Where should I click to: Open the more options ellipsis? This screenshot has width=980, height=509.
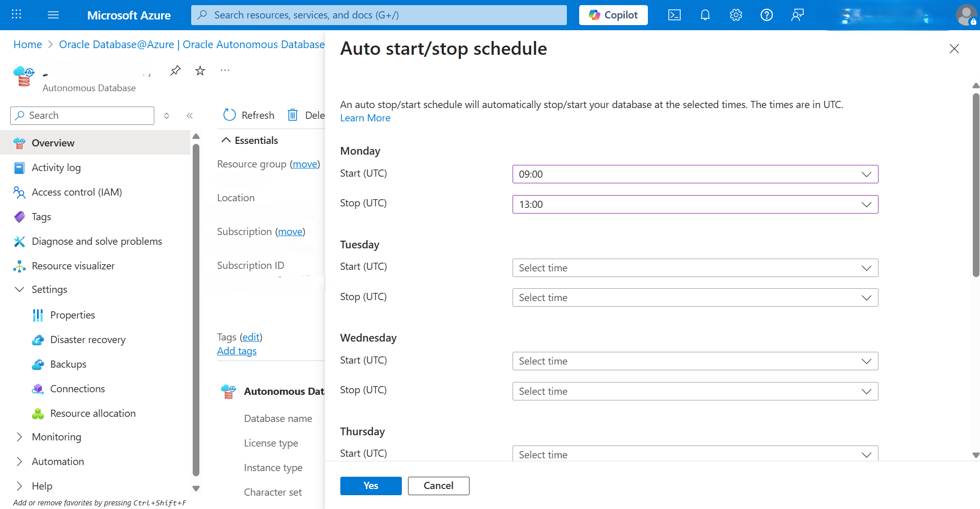click(x=224, y=70)
